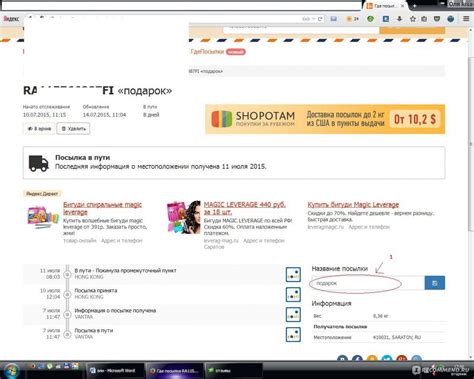Click the carrier icon for Посылка принята event
The height and width of the screenshot is (379, 474).
[x=293, y=295]
